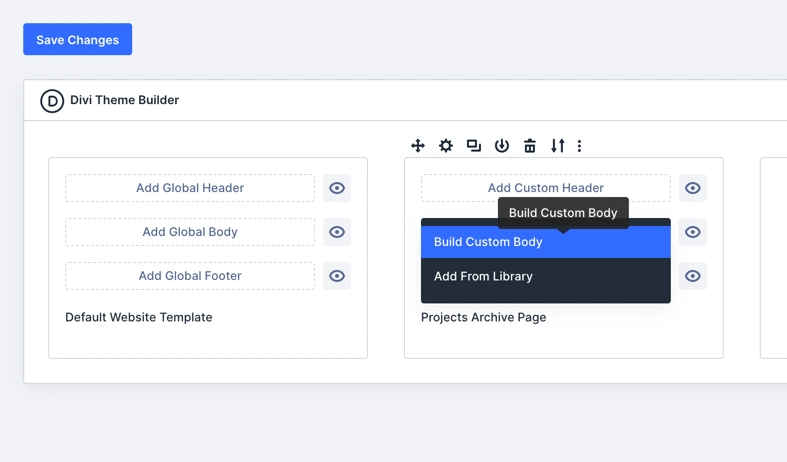
Task: Toggle visibility of Global Header
Action: tap(337, 188)
